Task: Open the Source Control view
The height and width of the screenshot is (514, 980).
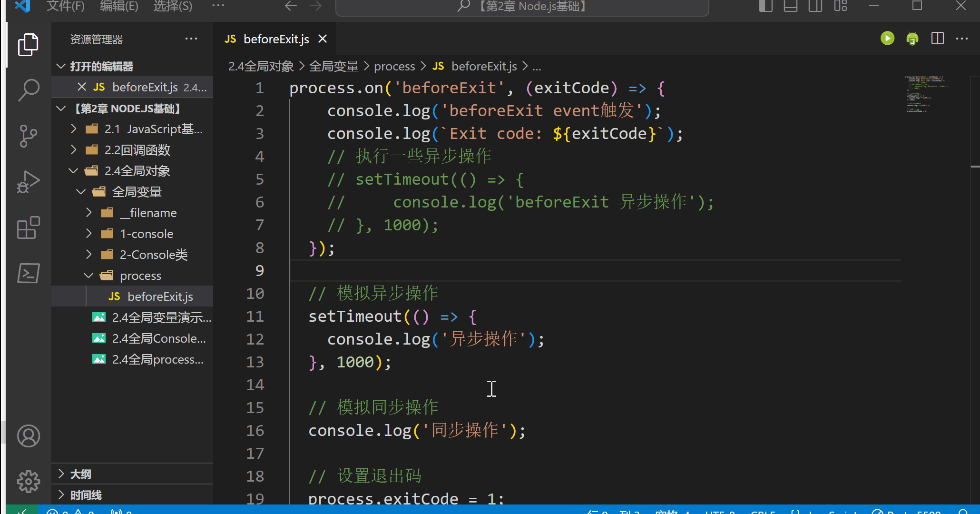Action: point(28,136)
